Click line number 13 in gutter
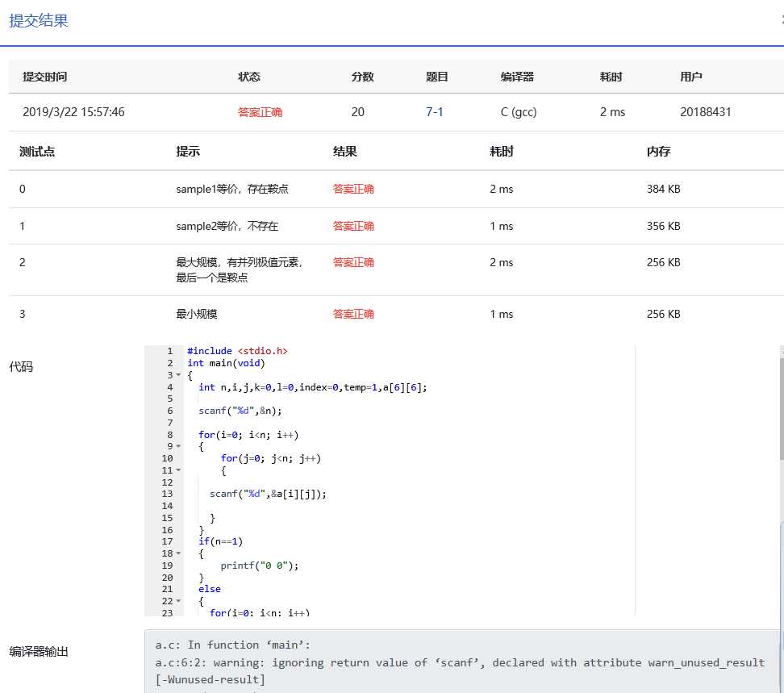Viewport: 784px width, 693px height. [167, 494]
